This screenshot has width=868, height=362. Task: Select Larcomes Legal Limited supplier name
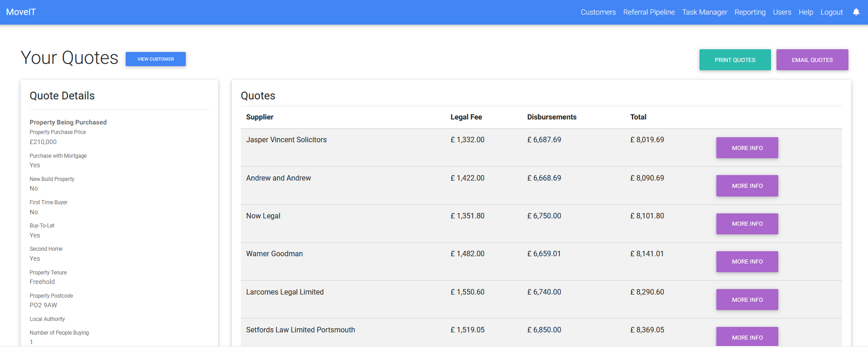[285, 292]
